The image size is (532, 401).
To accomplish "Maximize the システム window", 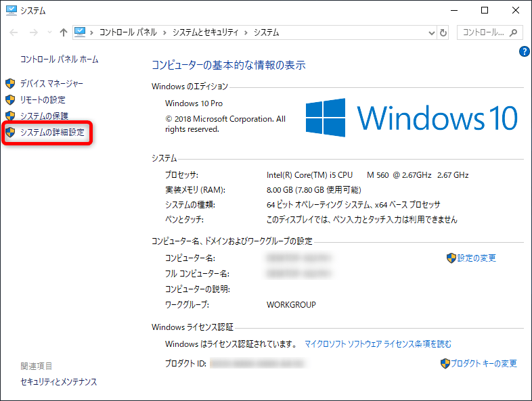I will (x=485, y=11).
